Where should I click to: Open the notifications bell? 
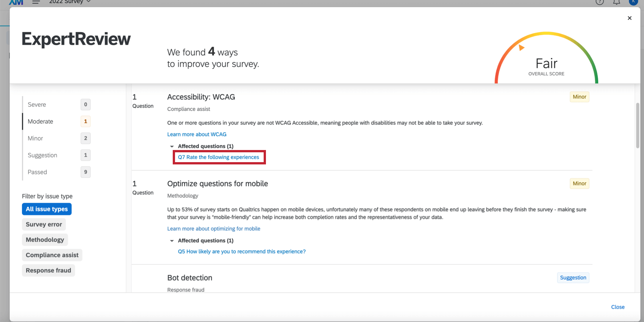[x=617, y=2]
